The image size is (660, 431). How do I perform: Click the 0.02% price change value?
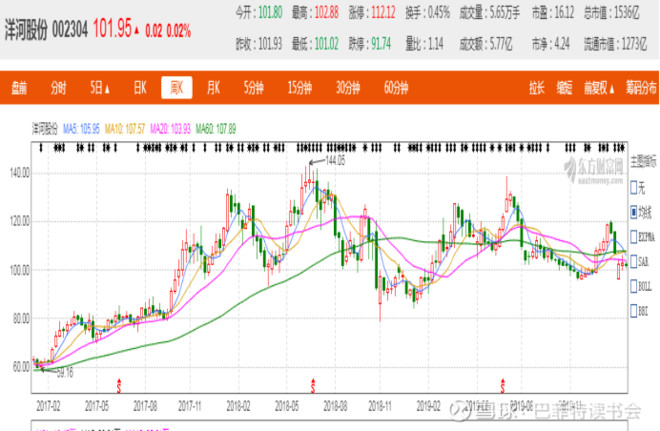tap(178, 31)
